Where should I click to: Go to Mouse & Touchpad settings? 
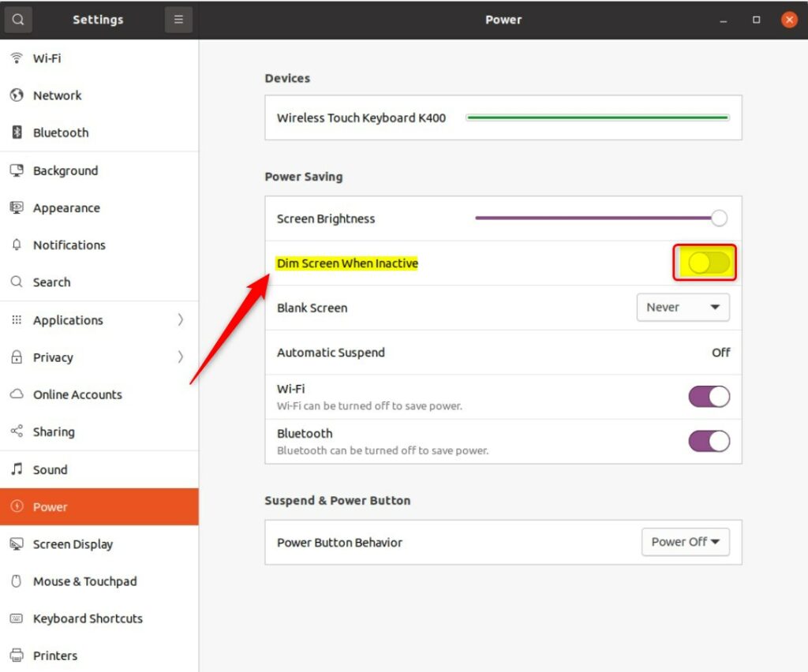(84, 581)
